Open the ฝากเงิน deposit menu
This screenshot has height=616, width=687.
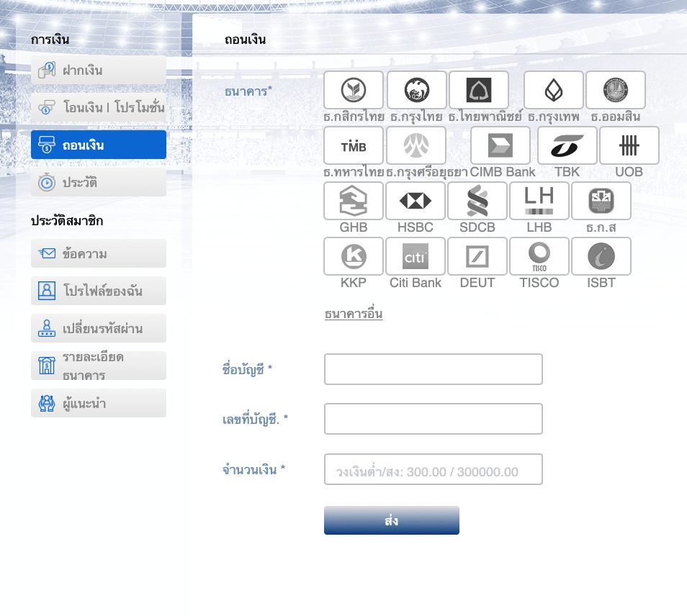tap(99, 71)
